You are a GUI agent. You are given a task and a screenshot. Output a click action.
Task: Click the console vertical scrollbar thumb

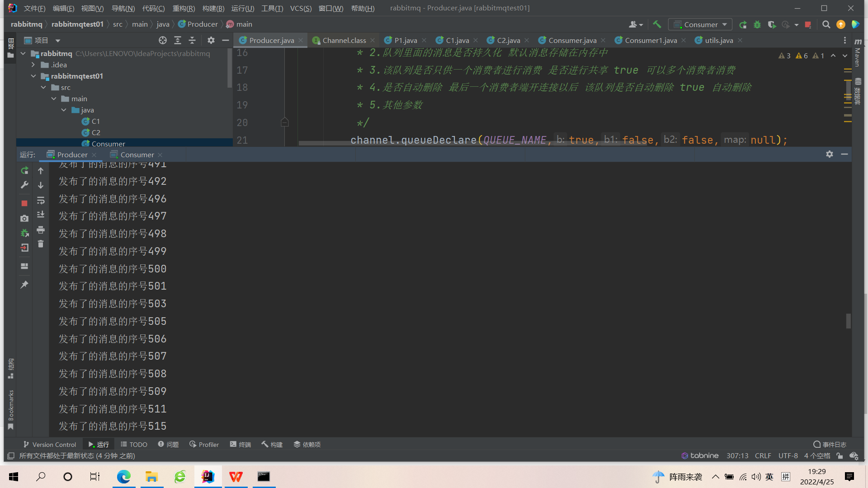click(849, 321)
